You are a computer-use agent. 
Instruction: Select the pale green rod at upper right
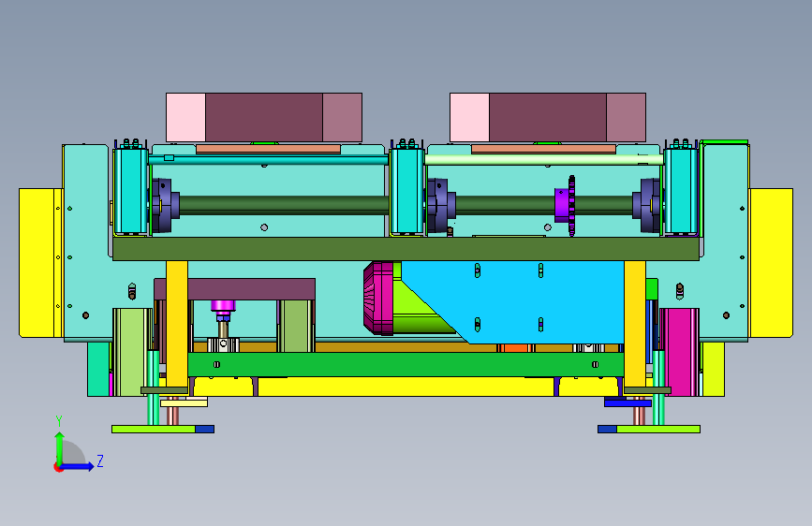point(544,160)
